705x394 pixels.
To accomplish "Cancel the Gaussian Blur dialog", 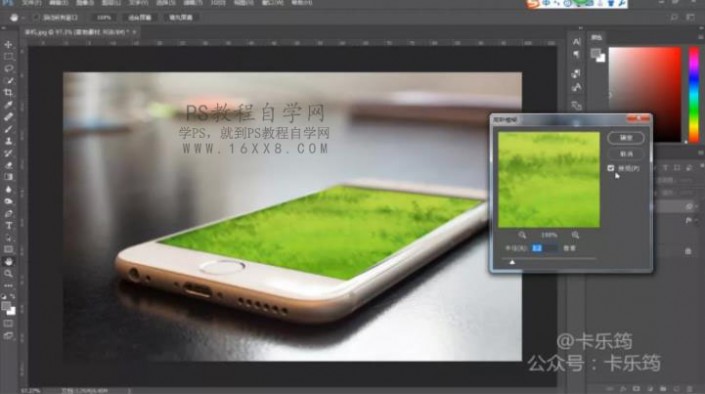I will tap(626, 154).
